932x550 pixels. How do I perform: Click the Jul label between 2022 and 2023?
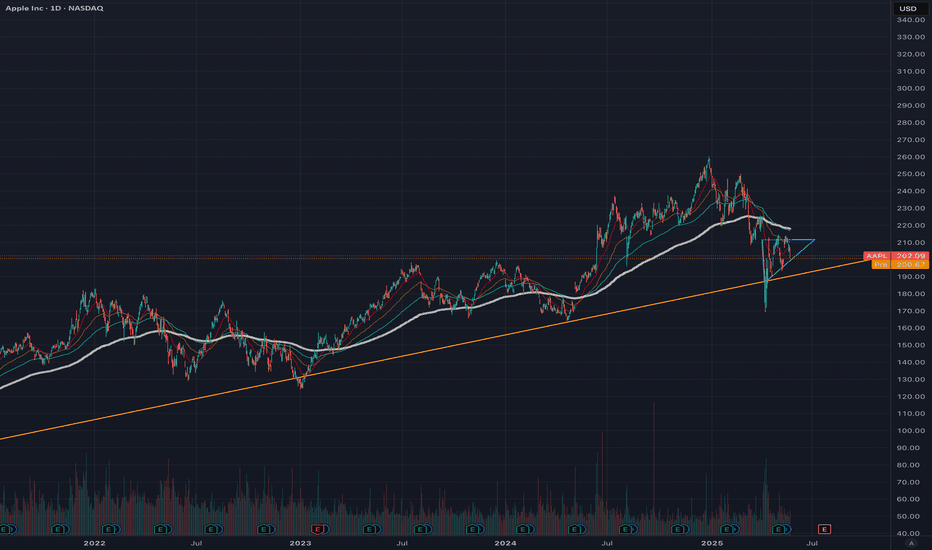[196, 543]
